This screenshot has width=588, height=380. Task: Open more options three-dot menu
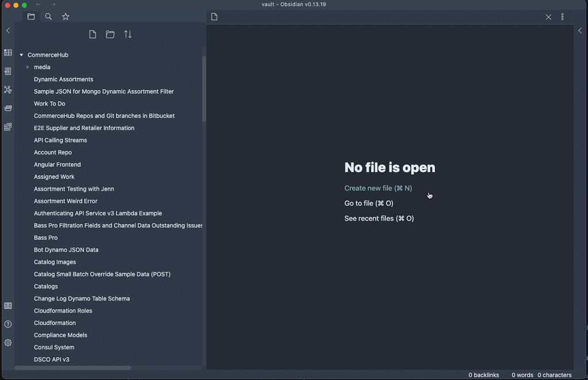click(562, 17)
